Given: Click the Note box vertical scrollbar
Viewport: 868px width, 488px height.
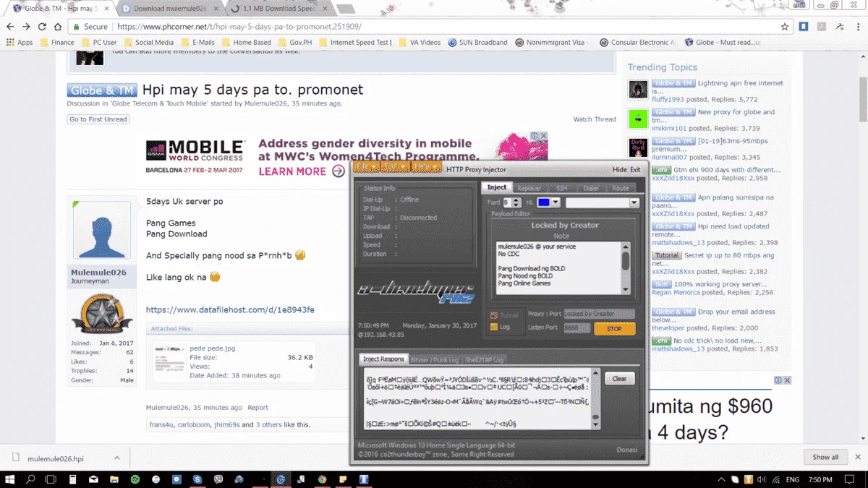Looking at the screenshot, I should click(626, 267).
